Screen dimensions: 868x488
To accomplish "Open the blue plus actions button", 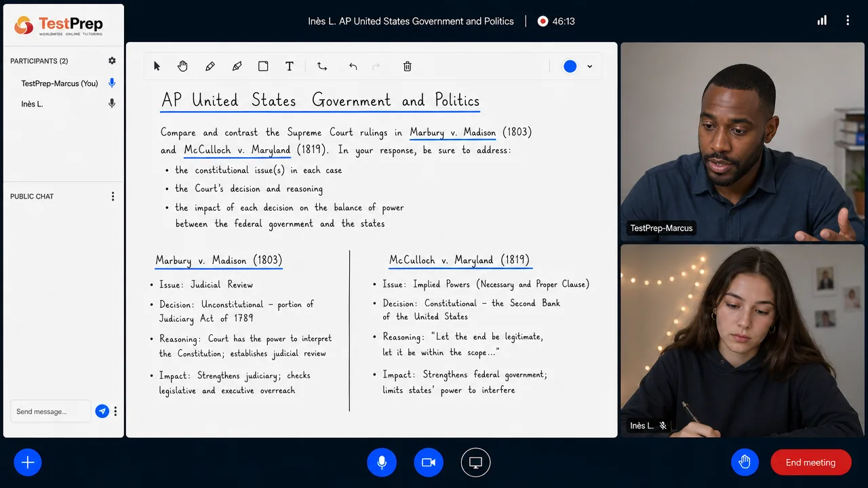I will (28, 463).
